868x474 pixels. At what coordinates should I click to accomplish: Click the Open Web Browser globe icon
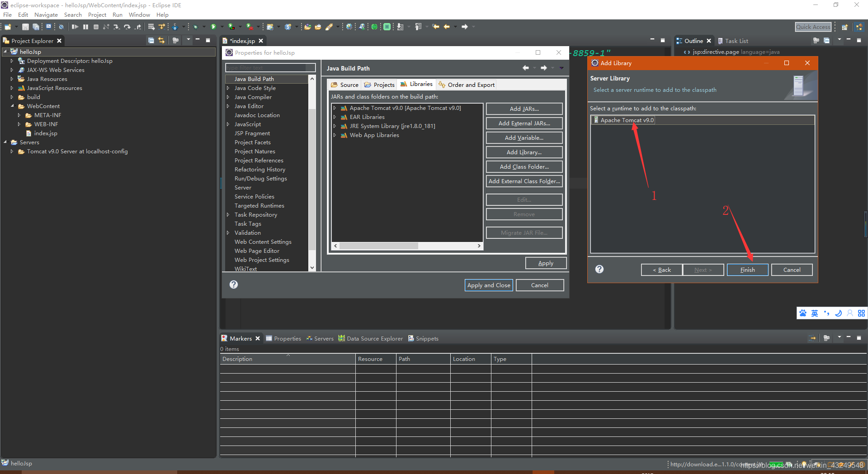(349, 27)
